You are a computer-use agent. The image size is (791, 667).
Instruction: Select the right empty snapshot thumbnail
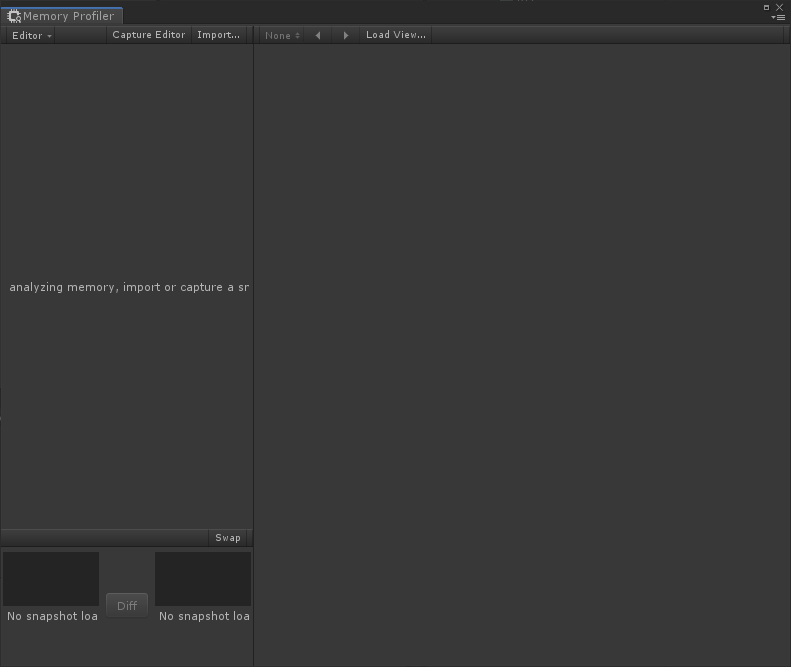pos(203,579)
